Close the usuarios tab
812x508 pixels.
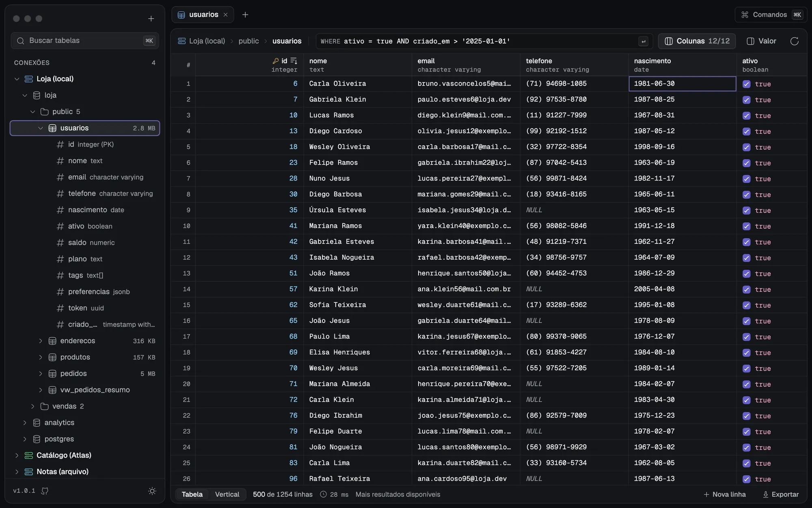226,15
